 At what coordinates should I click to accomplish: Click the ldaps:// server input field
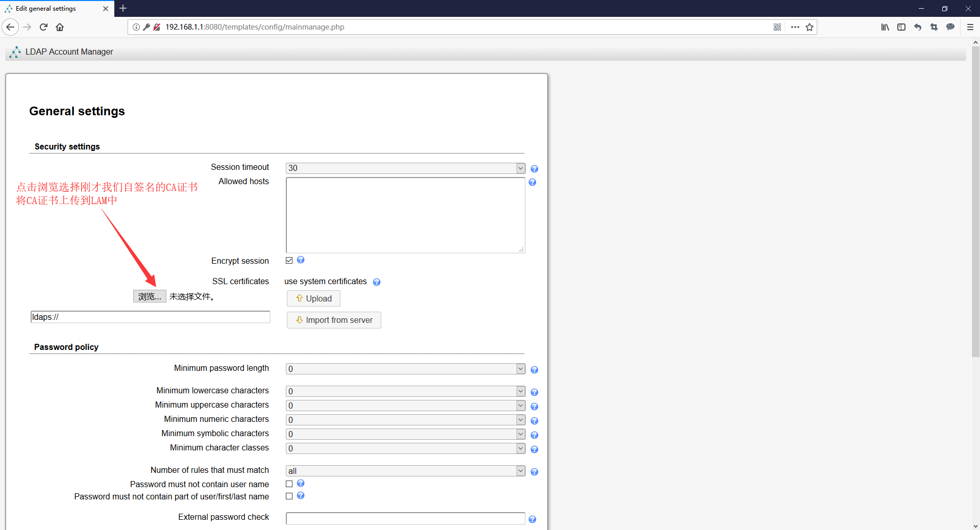[150, 317]
